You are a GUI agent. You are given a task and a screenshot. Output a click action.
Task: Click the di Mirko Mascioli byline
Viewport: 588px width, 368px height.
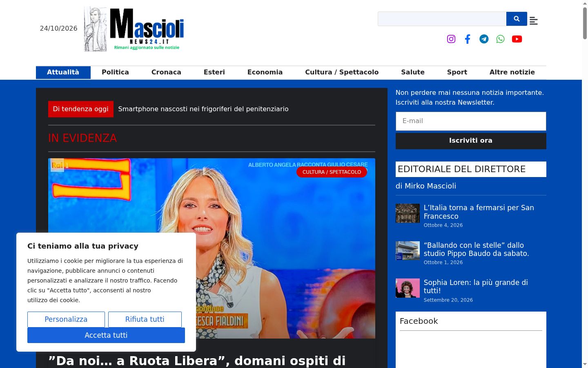(x=426, y=186)
